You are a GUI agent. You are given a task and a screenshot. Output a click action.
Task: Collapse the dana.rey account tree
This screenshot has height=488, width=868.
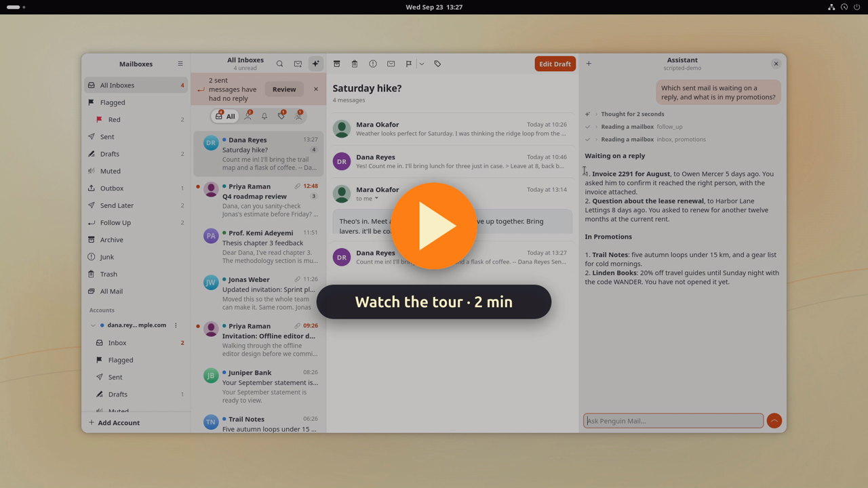pyautogui.click(x=93, y=325)
